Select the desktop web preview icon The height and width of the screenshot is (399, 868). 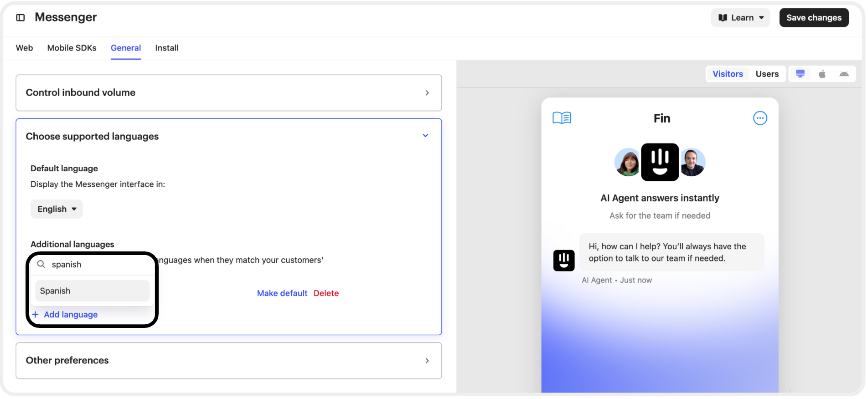[x=800, y=74]
